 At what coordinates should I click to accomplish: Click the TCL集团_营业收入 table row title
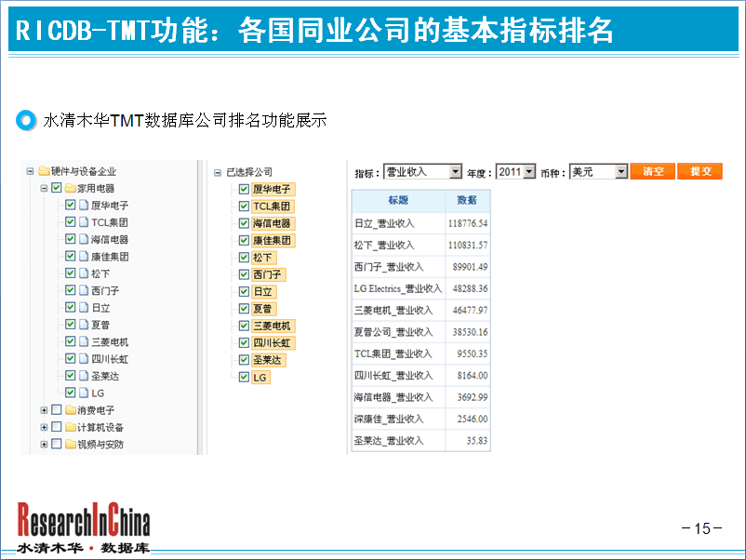pos(393,354)
